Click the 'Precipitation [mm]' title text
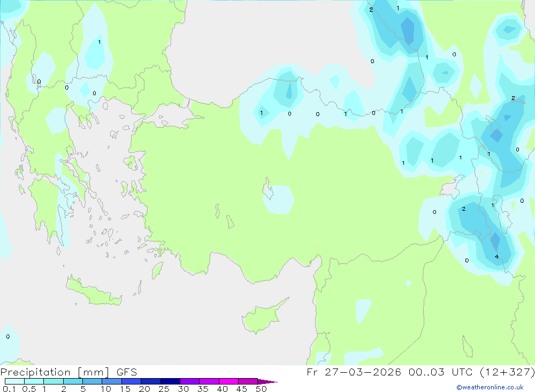 [55, 372]
